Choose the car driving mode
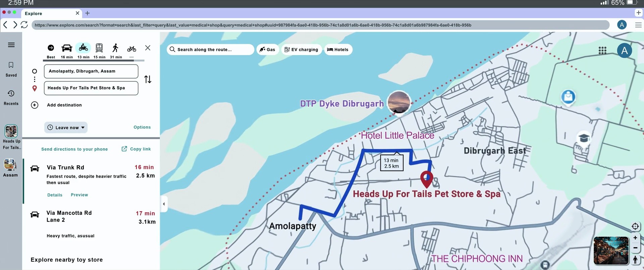 pos(67,48)
